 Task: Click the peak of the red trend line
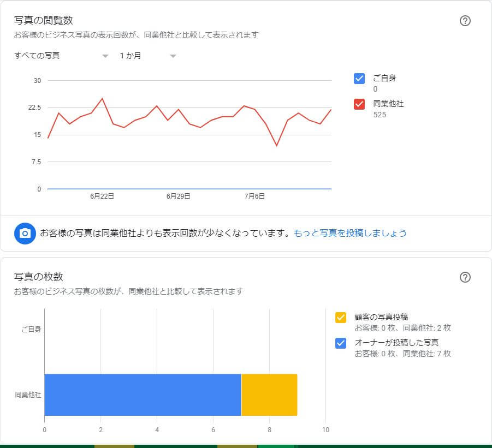(102, 99)
